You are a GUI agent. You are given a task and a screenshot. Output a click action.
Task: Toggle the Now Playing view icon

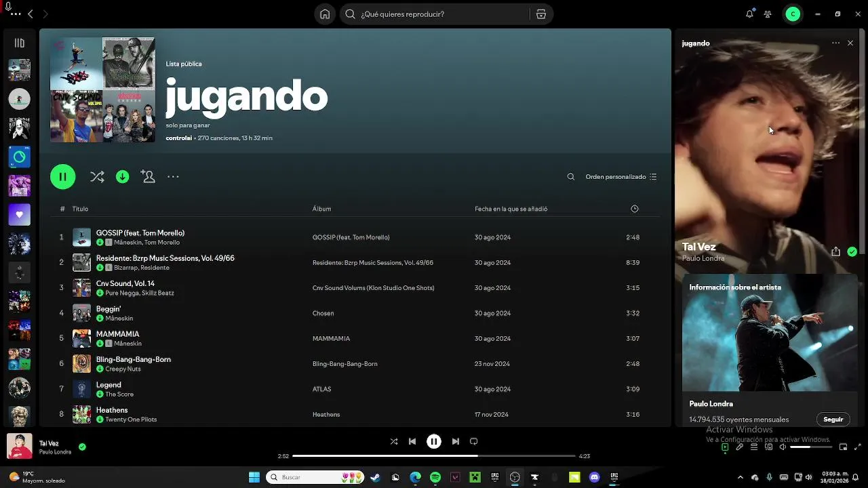coord(725,447)
